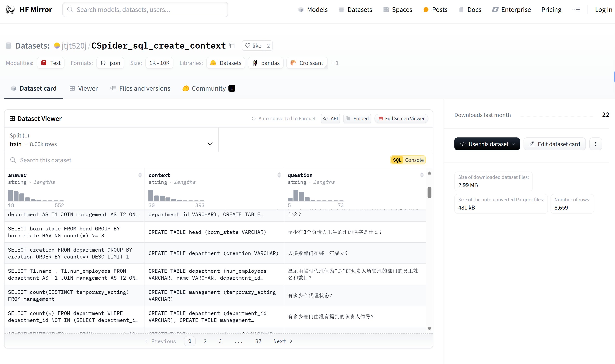Click the sort icon on answer column
Image resolution: width=615 pixels, height=364 pixels.
[140, 175]
